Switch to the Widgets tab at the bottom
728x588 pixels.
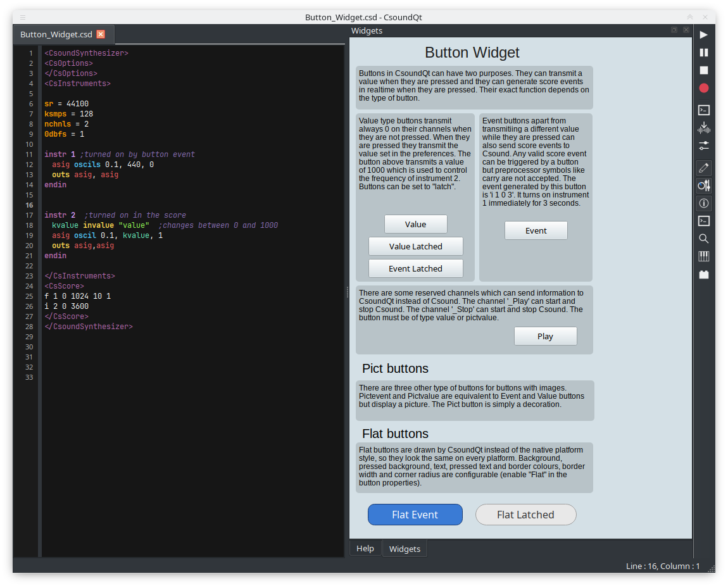click(405, 549)
